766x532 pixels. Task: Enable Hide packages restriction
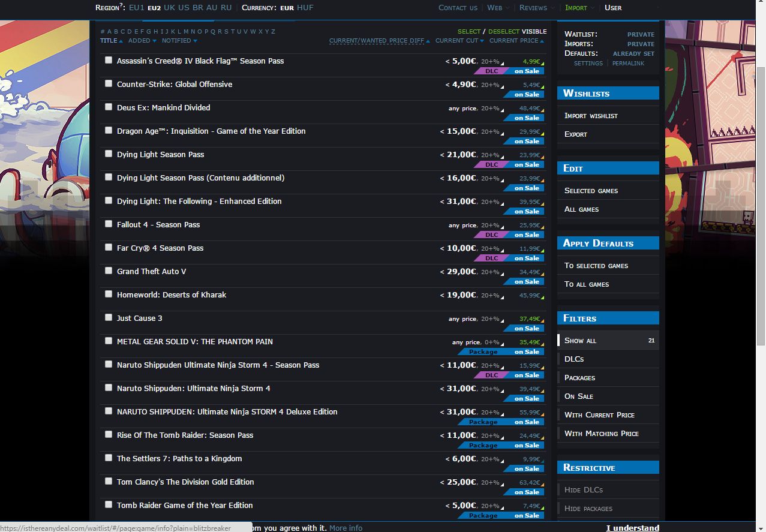pyautogui.click(x=588, y=509)
